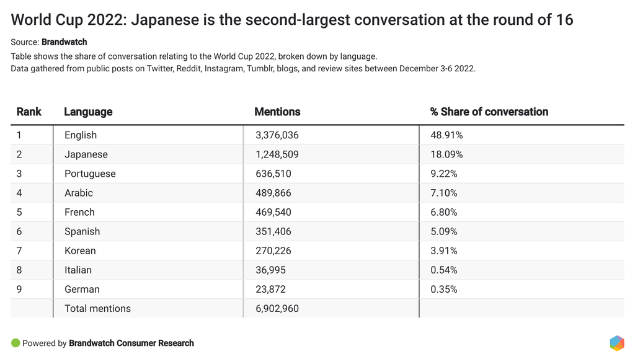Select the Japanese language cell
This screenshot has width=635, height=364.
[86, 154]
